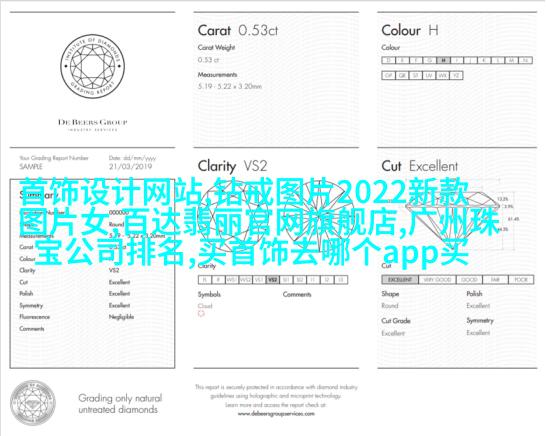The image size is (546, 436).
Task: Click the Clarity VS2 heading
Action: (x=233, y=166)
